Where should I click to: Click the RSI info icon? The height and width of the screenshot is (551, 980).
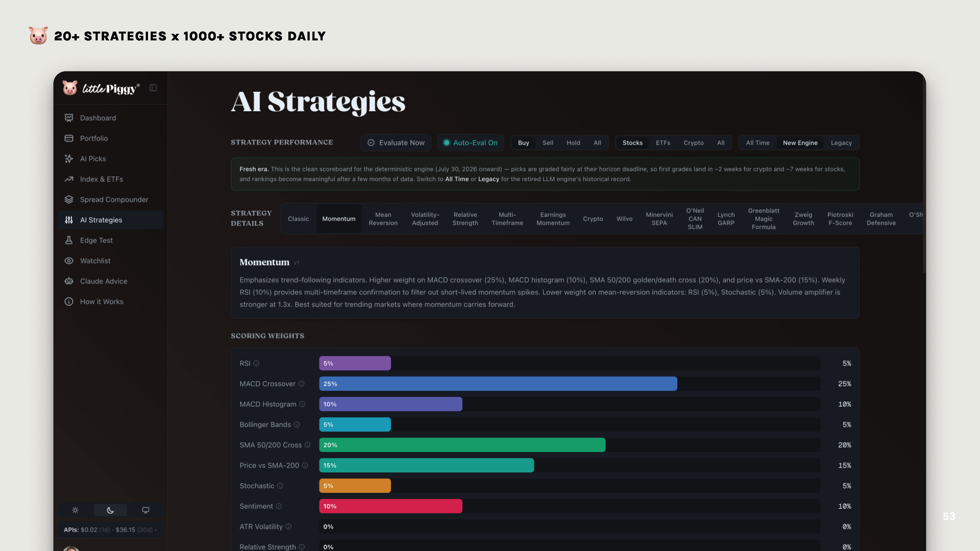(257, 363)
